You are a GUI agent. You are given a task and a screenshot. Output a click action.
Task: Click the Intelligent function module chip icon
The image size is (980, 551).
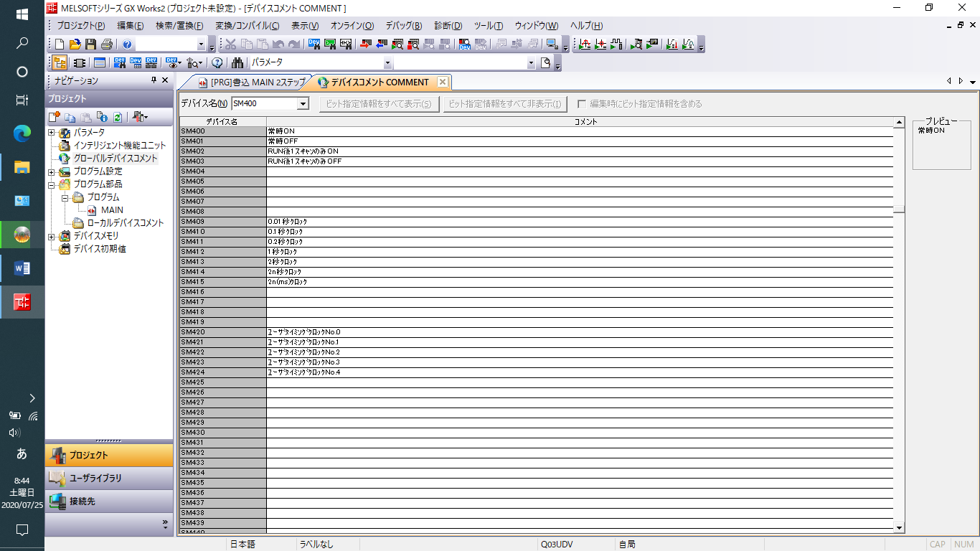click(x=80, y=62)
